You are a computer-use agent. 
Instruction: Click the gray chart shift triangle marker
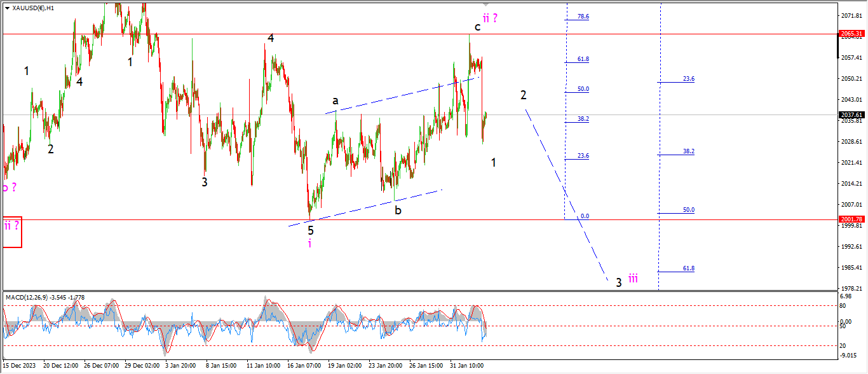pyautogui.click(x=486, y=5)
